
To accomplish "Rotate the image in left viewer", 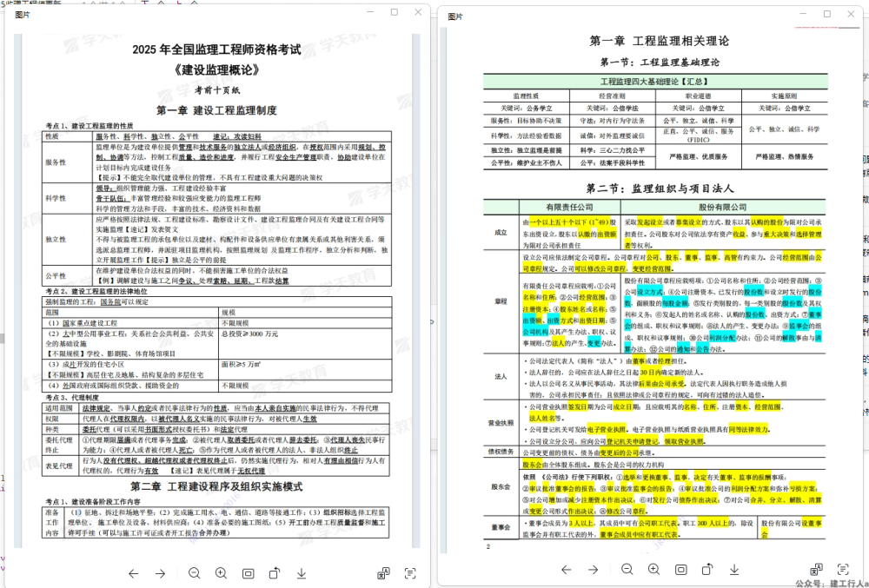I will (275, 573).
